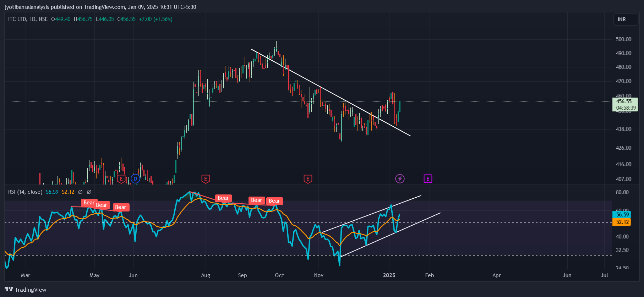Image resolution: width=644 pixels, height=297 pixels.
Task: Click the change value +7.00 (+1.56%)
Action: (x=156, y=19)
